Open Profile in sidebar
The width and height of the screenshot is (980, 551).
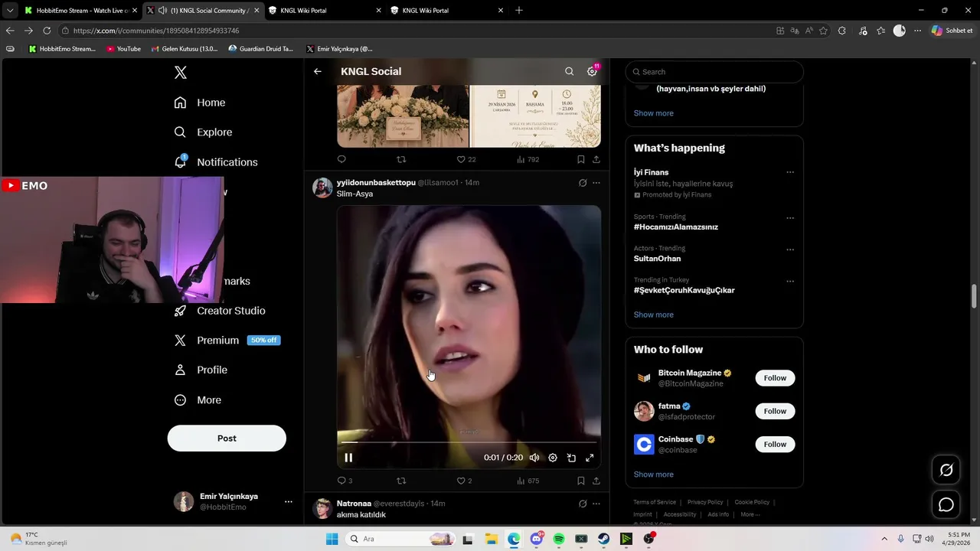click(201, 370)
